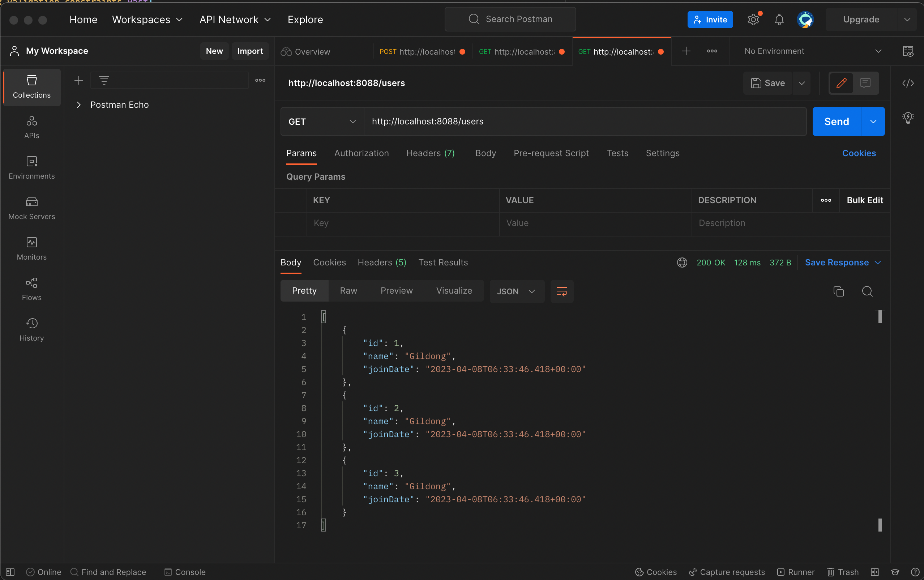Open a new request tab with plus
Image resolution: width=924 pixels, height=580 pixels.
click(686, 51)
